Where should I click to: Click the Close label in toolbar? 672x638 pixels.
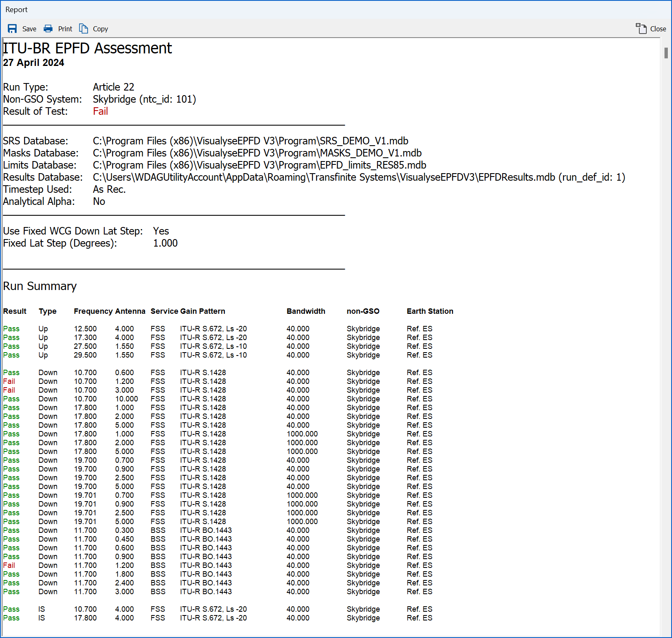(x=658, y=29)
